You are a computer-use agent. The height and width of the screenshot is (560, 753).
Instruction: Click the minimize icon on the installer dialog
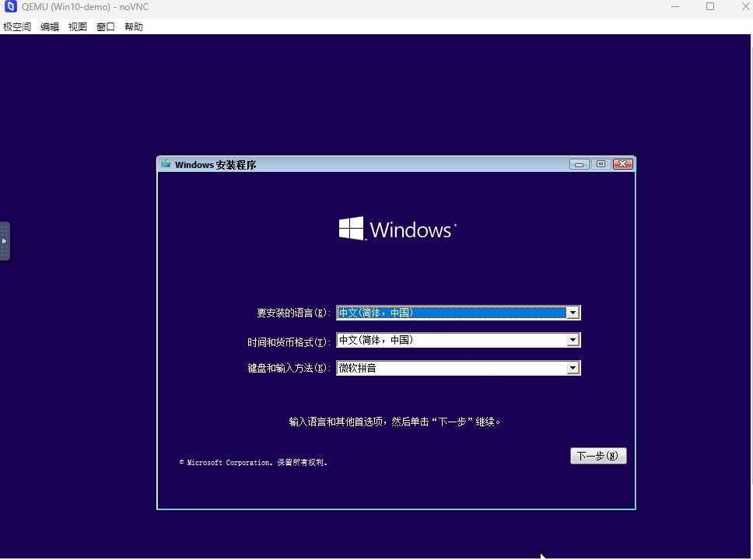[578, 163]
